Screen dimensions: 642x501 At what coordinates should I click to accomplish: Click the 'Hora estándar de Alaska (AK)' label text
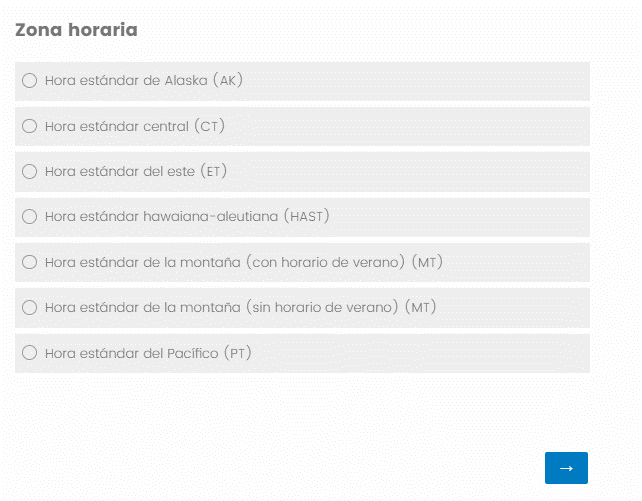[x=144, y=80]
